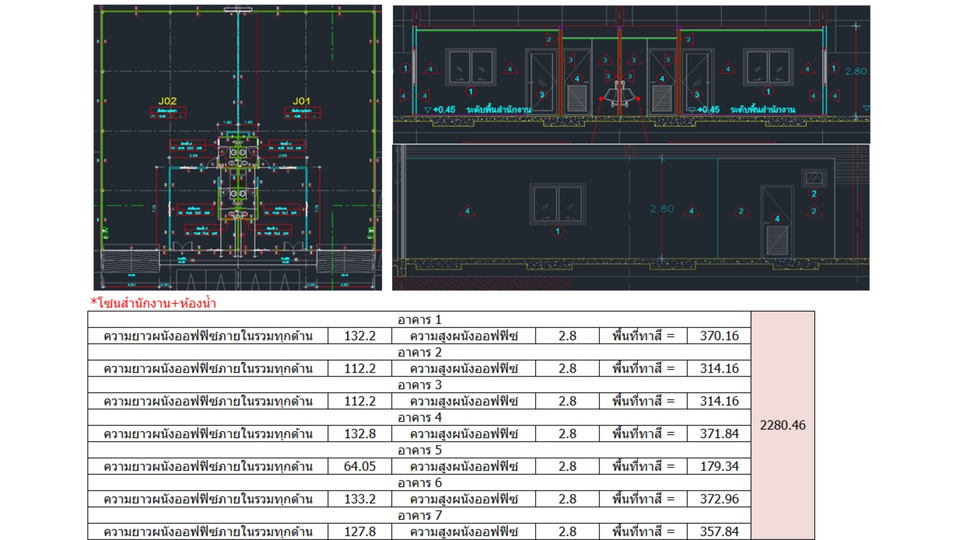The width and height of the screenshot is (960, 540).
Task: Select the total 2280.46 cell
Action: [782, 425]
